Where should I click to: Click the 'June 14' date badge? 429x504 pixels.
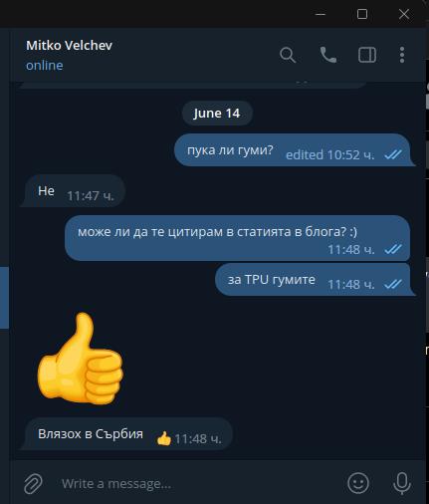pos(217,114)
